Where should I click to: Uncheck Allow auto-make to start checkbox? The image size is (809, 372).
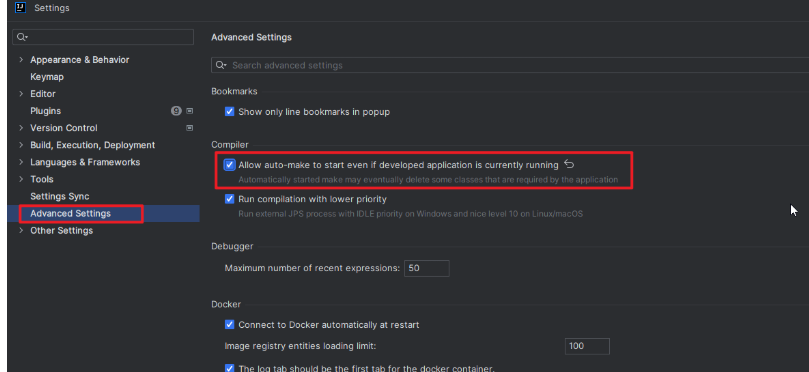coord(230,165)
